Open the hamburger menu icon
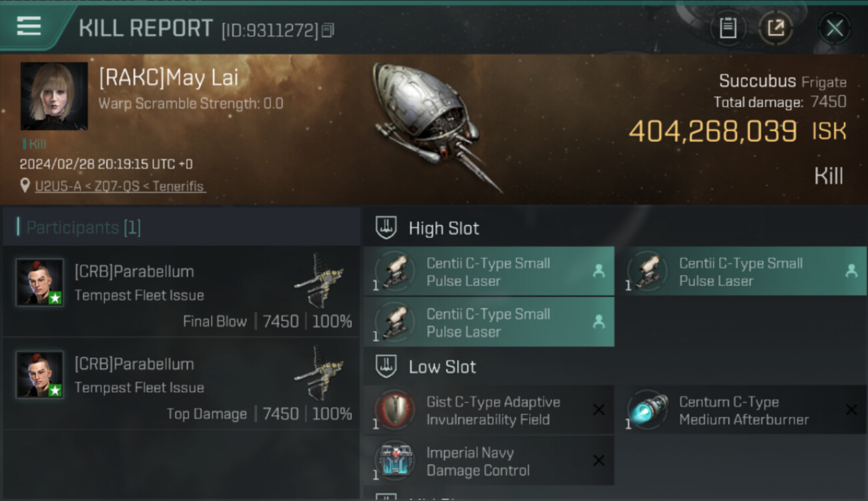868x501 pixels. pyautogui.click(x=29, y=26)
